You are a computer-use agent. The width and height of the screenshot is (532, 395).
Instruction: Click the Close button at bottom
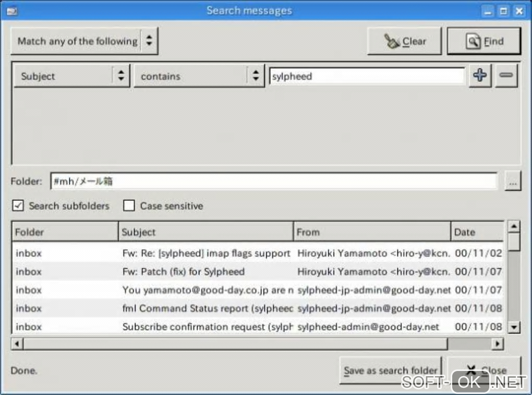click(x=485, y=370)
